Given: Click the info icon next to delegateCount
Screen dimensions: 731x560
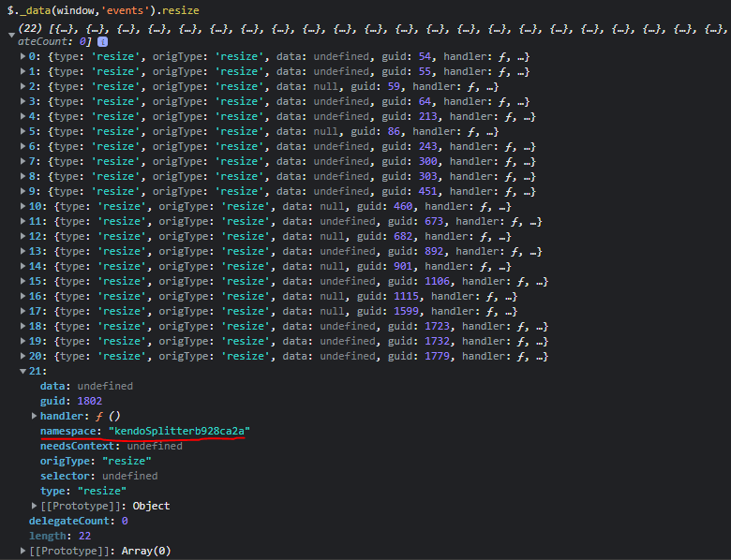Looking at the screenshot, I should tap(102, 41).
